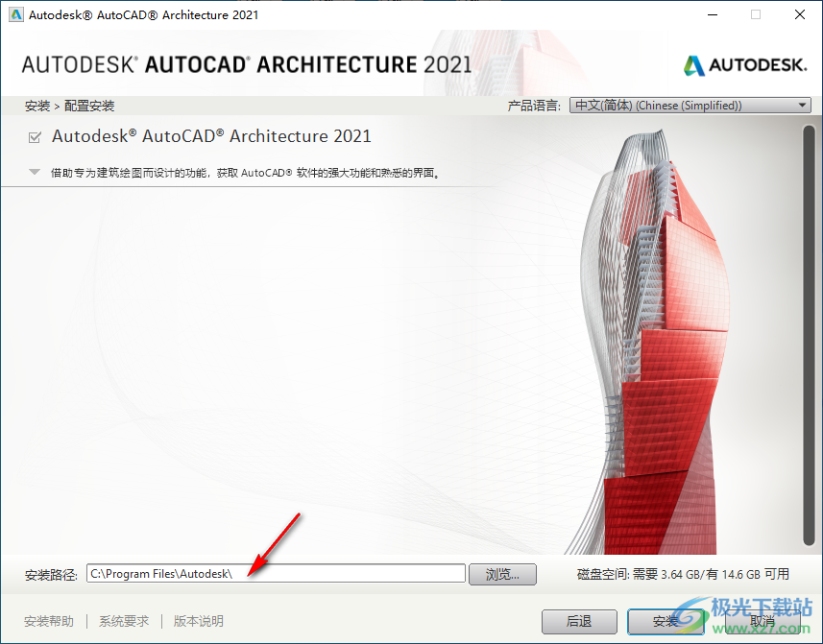Click the product title Autodesk AutoCAD Architecture 2021
This screenshot has width=823, height=644.
point(211,136)
